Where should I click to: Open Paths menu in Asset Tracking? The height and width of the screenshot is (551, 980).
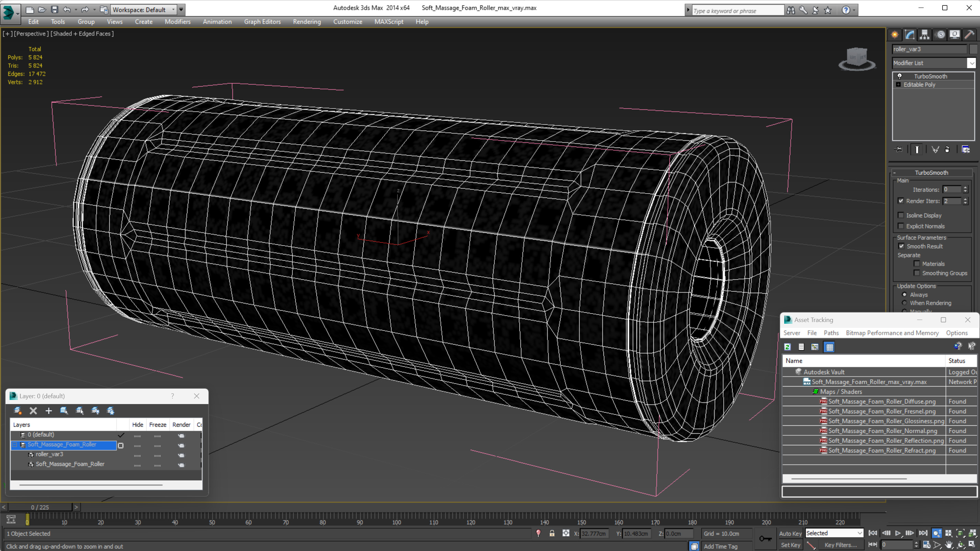(x=831, y=333)
